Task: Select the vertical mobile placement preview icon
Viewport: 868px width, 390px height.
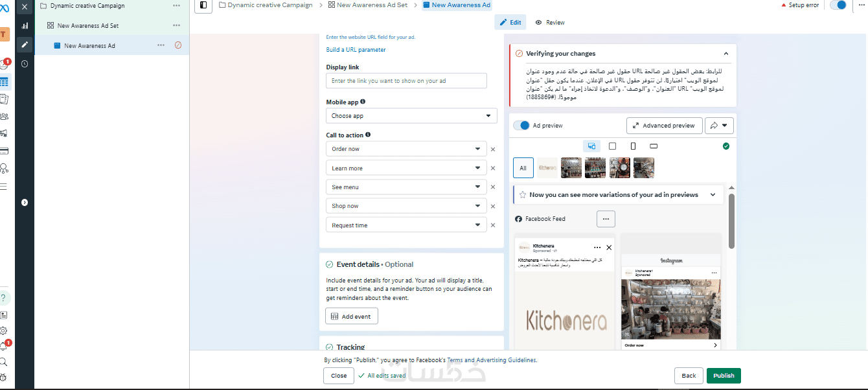Action: [x=634, y=146]
